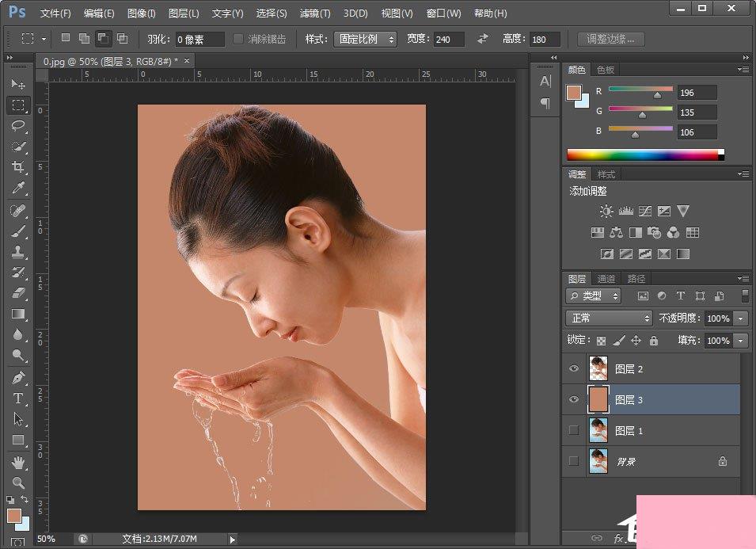The width and height of the screenshot is (756, 549).
Task: Hide layer 图层 3
Action: tap(574, 399)
